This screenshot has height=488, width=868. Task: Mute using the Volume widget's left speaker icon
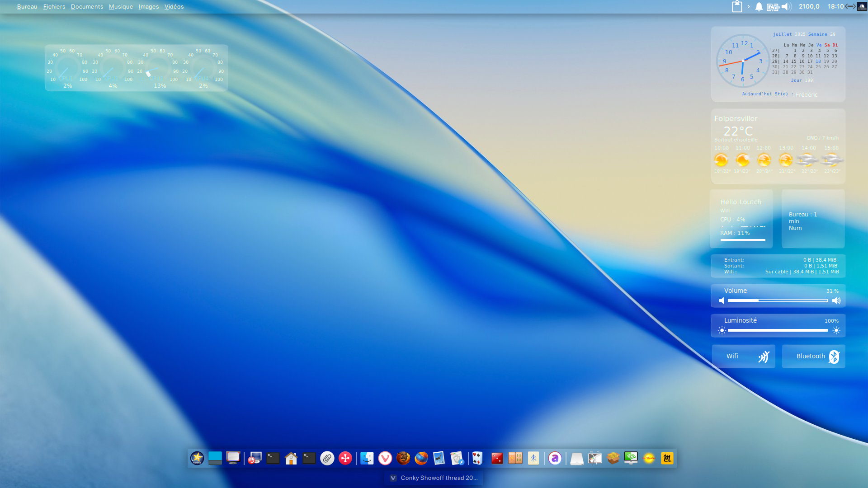pyautogui.click(x=722, y=300)
